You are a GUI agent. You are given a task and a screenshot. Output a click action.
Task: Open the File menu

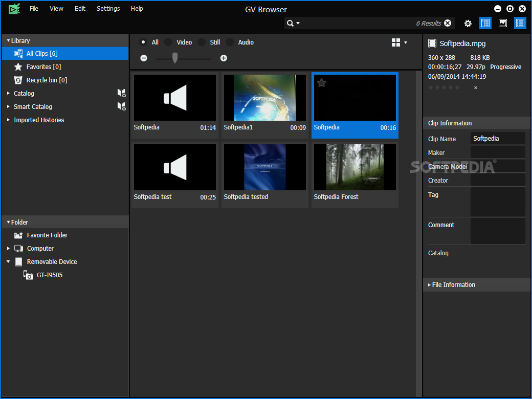[x=34, y=9]
